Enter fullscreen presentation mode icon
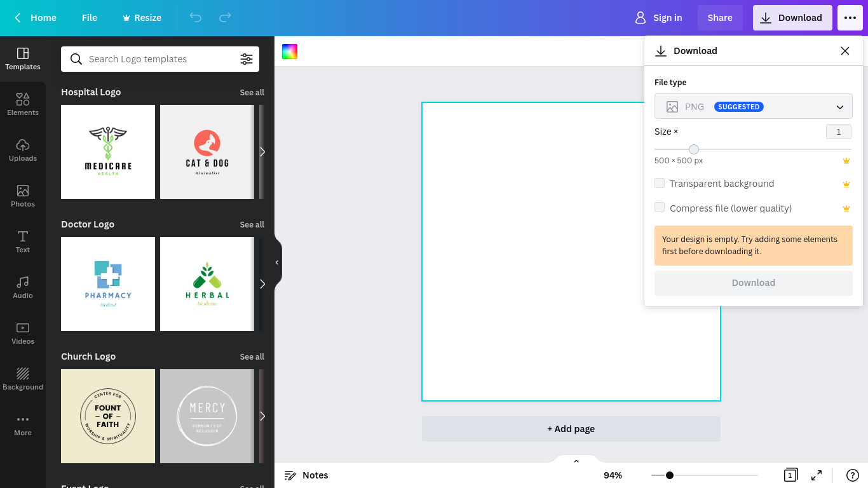 click(817, 475)
